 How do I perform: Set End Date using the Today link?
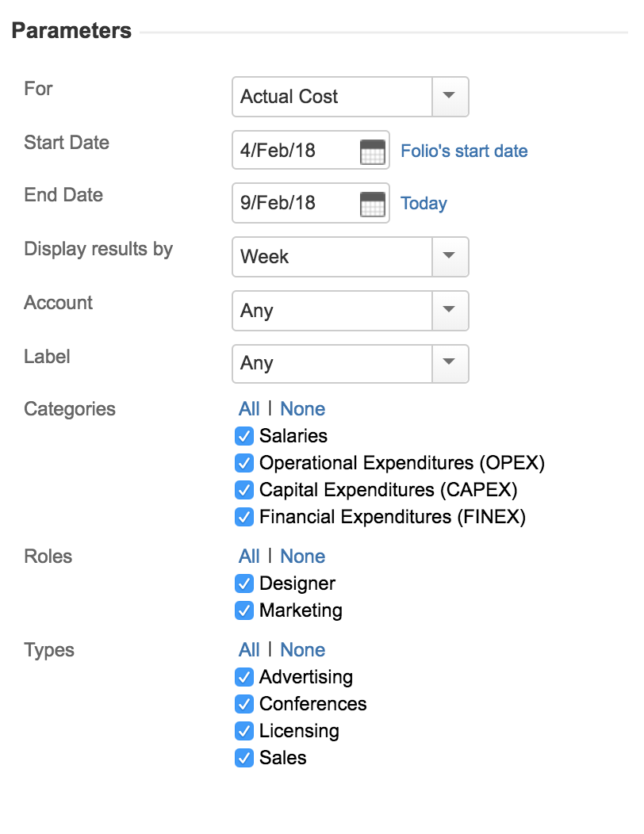click(424, 204)
